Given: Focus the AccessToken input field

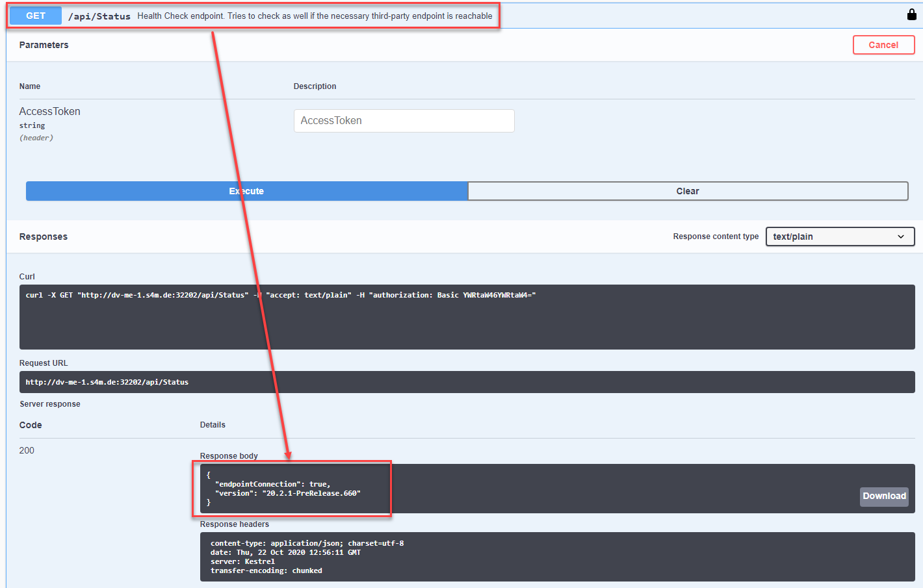Looking at the screenshot, I should point(404,121).
